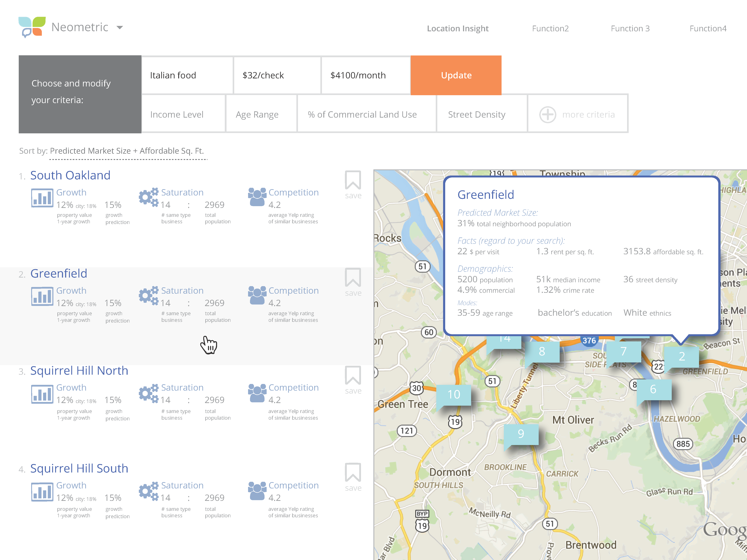The image size is (747, 560).
Task: Select the $4100/month rent field
Action: click(x=365, y=75)
